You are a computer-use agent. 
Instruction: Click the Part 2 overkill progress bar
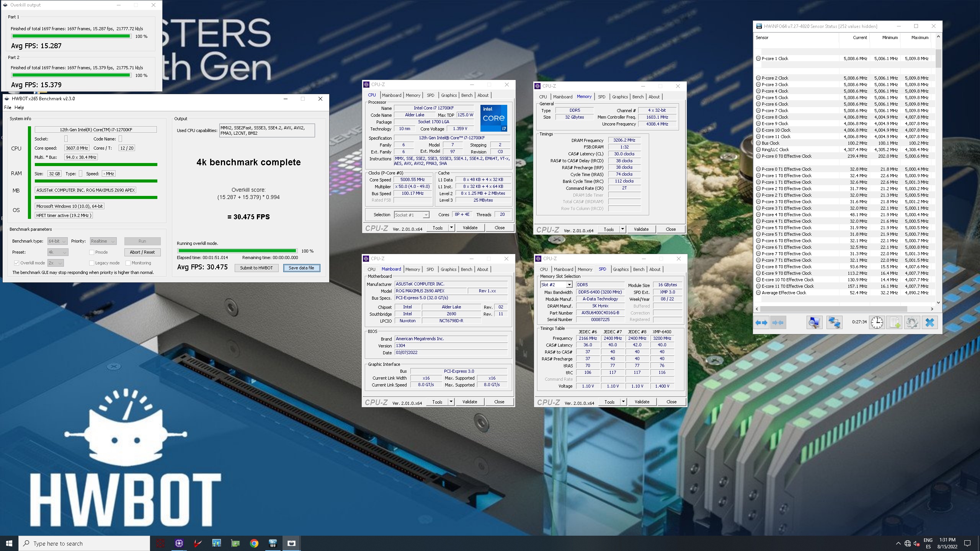pyautogui.click(x=71, y=75)
